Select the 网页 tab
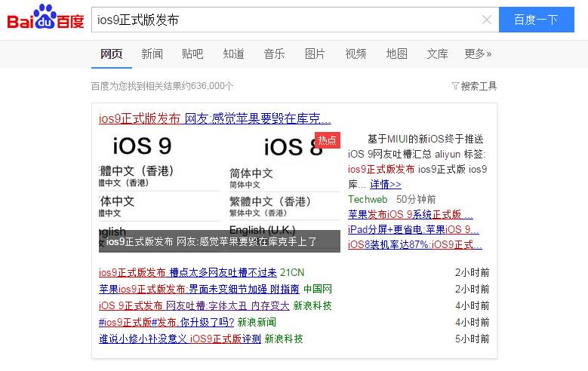Viewport: 588px width, 371px height. coord(112,54)
